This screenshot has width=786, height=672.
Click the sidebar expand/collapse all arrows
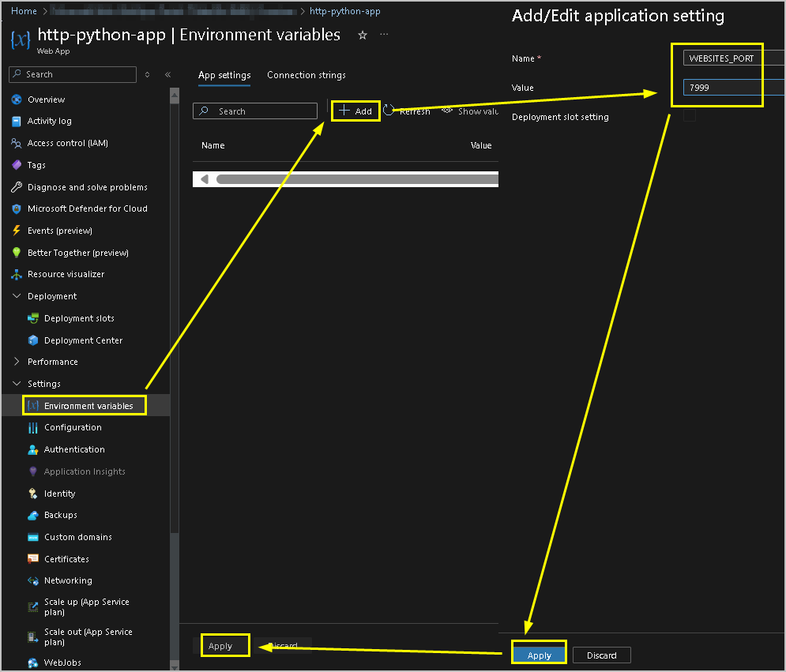point(148,75)
